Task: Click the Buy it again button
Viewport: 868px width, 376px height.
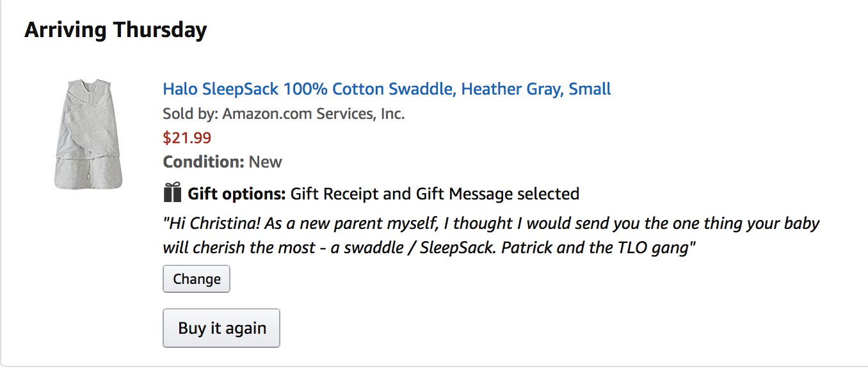Action: click(x=221, y=328)
